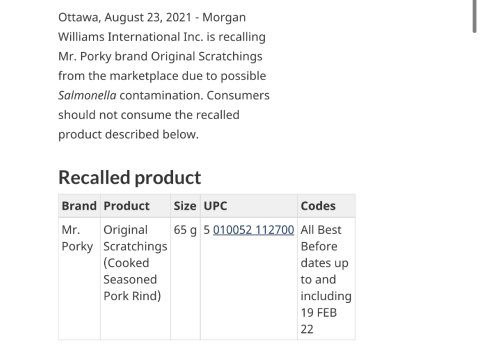Click the Ottawa, August 23, 2021 date text
Image resolution: width=480 pixels, height=360 pixels.
(x=125, y=17)
